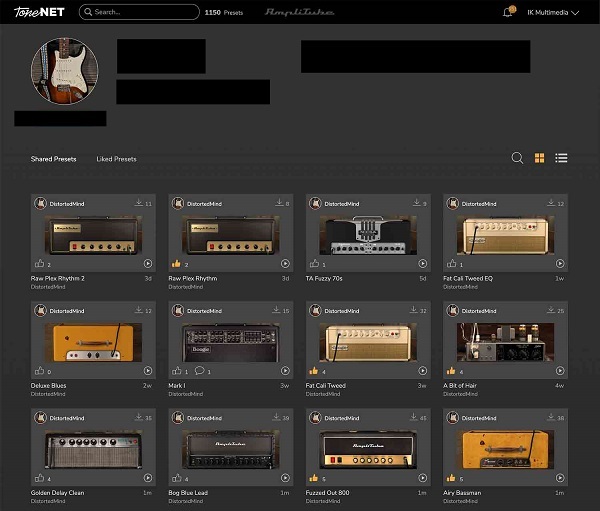Select the grid view icon

point(539,158)
